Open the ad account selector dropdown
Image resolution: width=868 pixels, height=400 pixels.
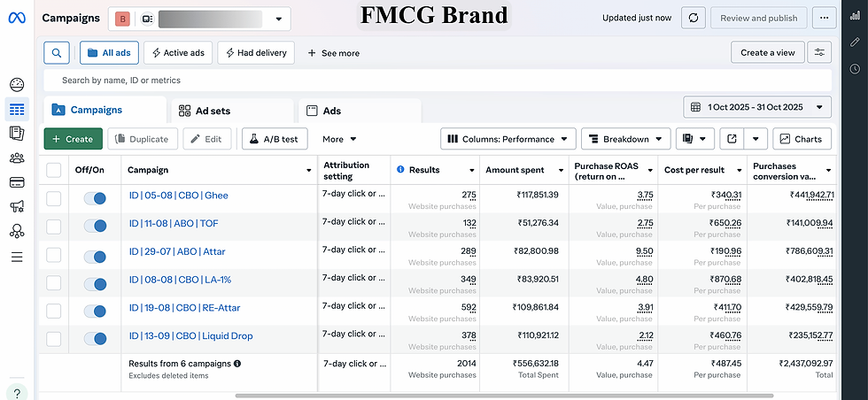(x=199, y=19)
